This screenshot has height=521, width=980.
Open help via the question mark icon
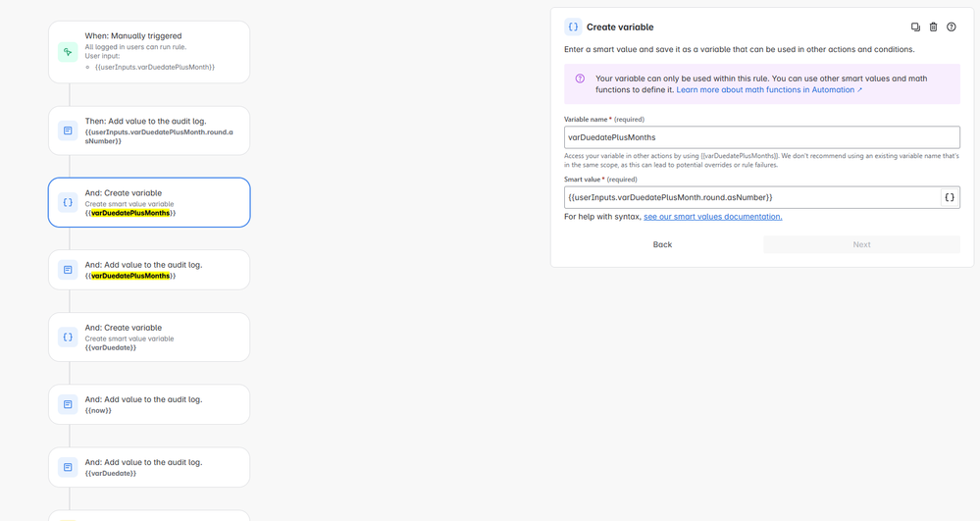[x=952, y=26]
